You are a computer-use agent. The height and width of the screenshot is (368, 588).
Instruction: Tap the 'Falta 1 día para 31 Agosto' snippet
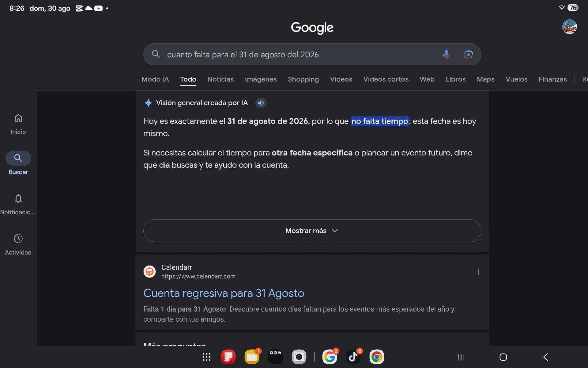[185, 309]
